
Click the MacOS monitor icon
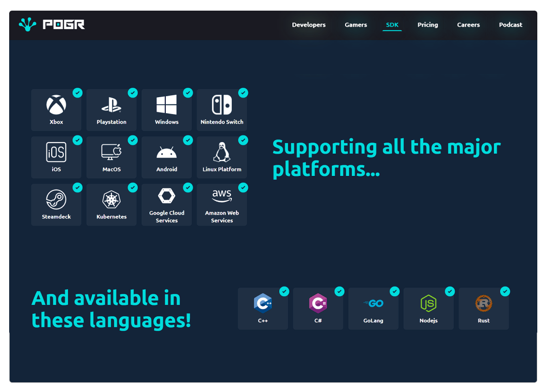pyautogui.click(x=112, y=152)
